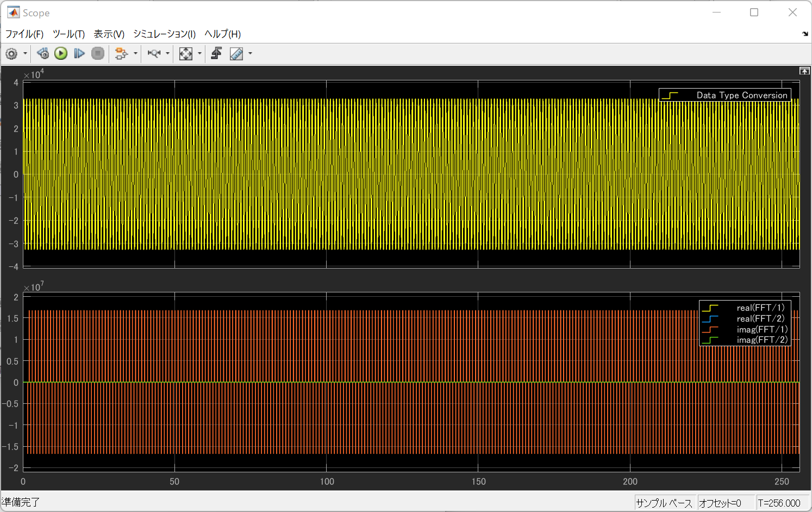Toggle real(FFT/2) signal in the legend
Image resolution: width=812 pixels, height=512 pixels.
pyautogui.click(x=760, y=319)
